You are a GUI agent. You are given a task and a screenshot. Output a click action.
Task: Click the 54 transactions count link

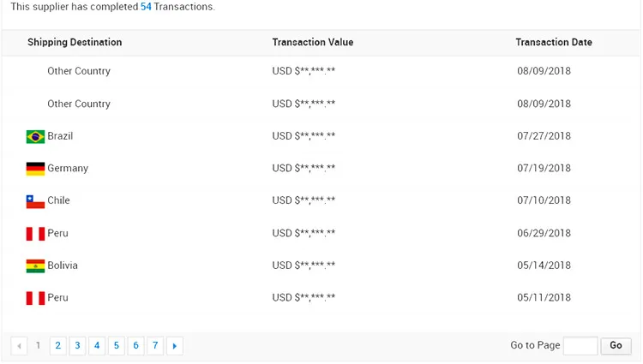point(146,7)
